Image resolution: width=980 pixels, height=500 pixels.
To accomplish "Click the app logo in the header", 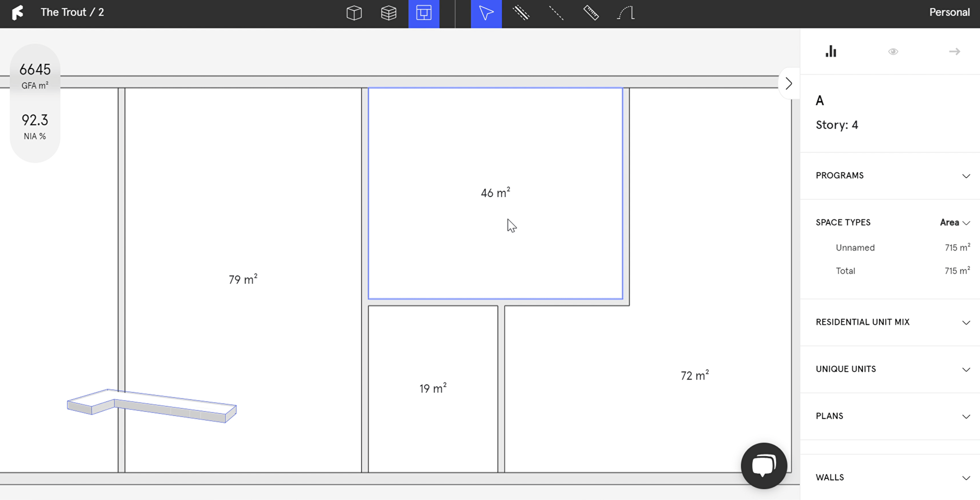I will click(18, 12).
